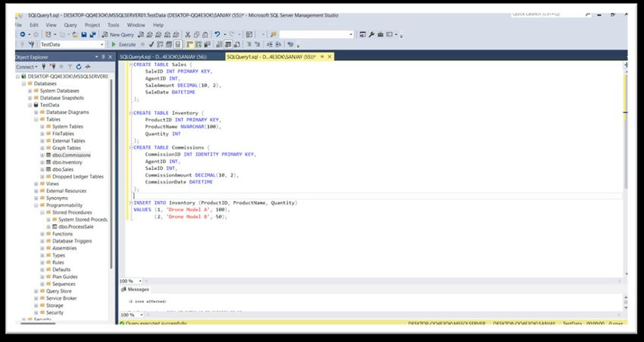The height and width of the screenshot is (342, 644).
Task: Click the Save file icon
Action: click(x=84, y=35)
